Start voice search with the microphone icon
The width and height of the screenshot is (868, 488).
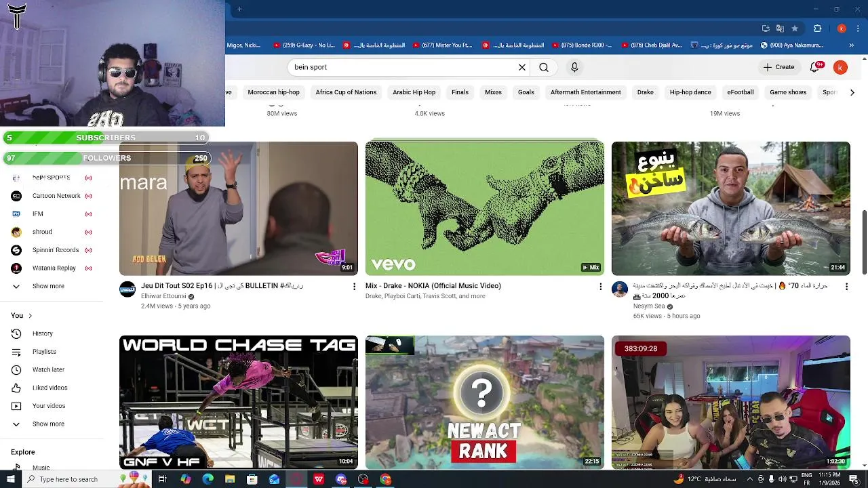click(x=574, y=67)
